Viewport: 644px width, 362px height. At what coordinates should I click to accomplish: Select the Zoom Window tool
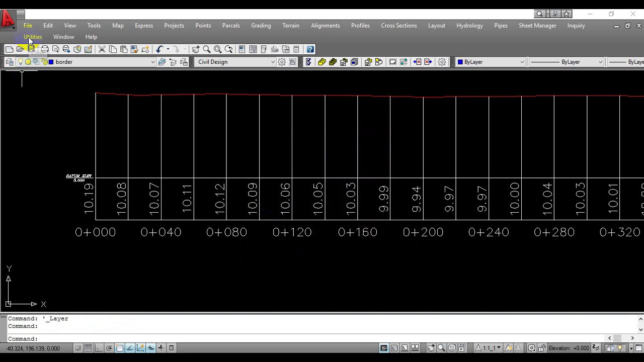tap(218, 49)
